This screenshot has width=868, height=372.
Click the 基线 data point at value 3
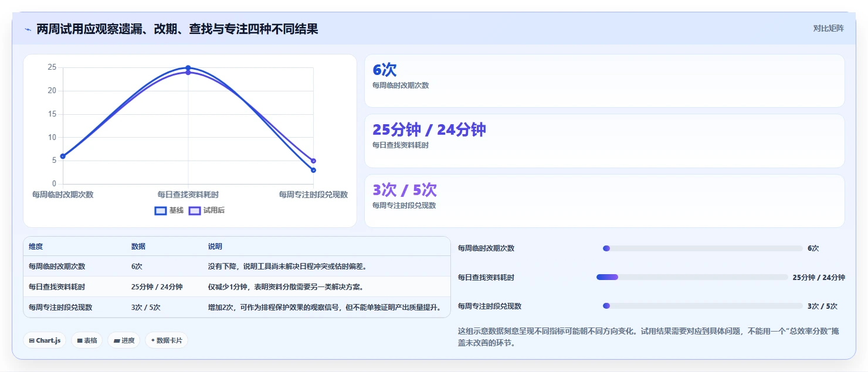314,170
